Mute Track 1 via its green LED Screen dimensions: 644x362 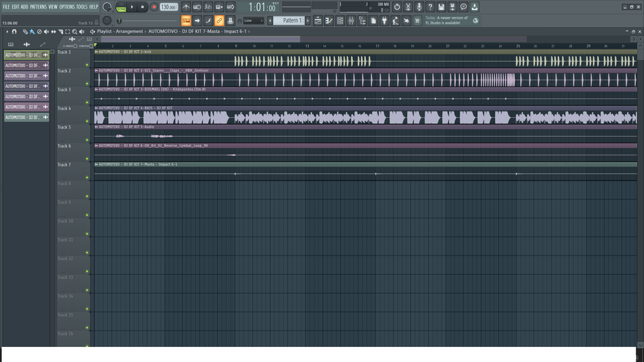click(x=87, y=65)
